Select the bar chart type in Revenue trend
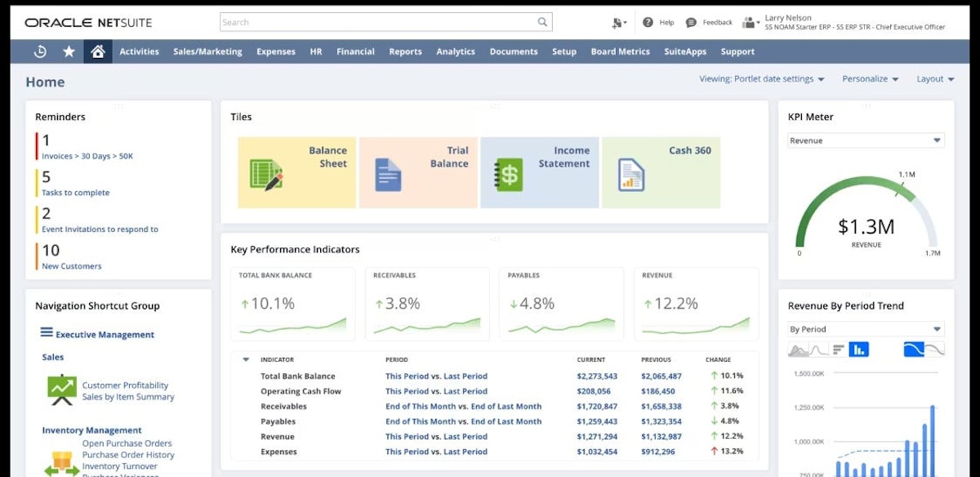The width and height of the screenshot is (980, 477). [x=858, y=349]
